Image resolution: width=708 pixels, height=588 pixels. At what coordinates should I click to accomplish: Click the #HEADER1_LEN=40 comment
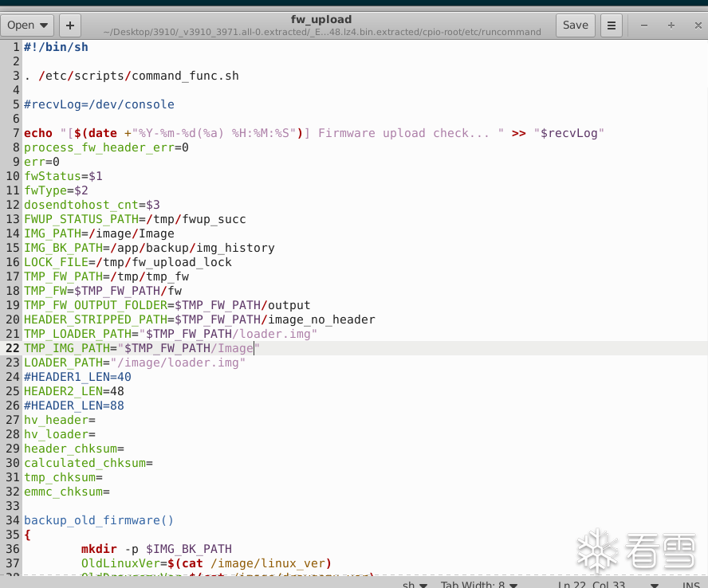point(77,377)
